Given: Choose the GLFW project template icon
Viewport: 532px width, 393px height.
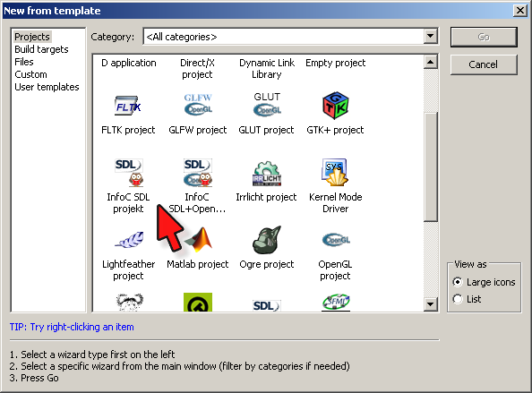Looking at the screenshot, I should [x=198, y=104].
